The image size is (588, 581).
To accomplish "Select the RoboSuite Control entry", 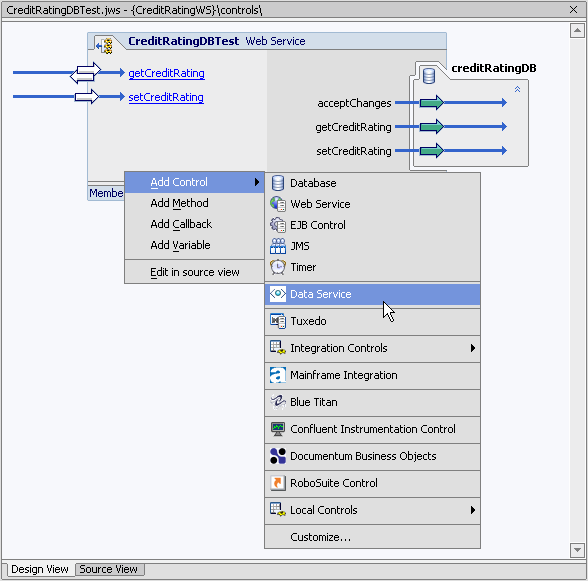I will coord(372,483).
